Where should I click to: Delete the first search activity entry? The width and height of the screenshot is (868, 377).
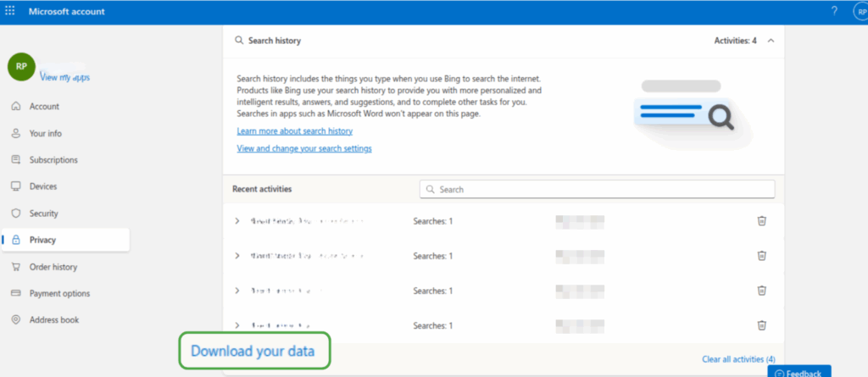point(761,221)
